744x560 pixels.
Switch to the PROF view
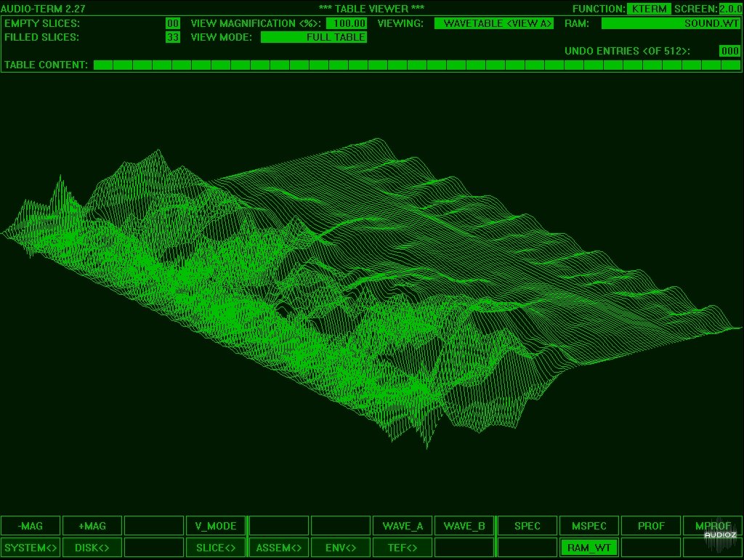pos(651,526)
